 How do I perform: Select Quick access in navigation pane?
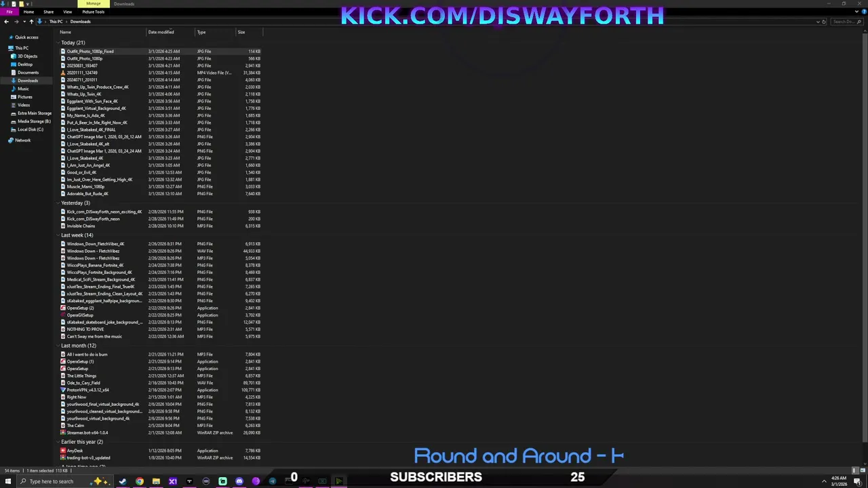(26, 37)
